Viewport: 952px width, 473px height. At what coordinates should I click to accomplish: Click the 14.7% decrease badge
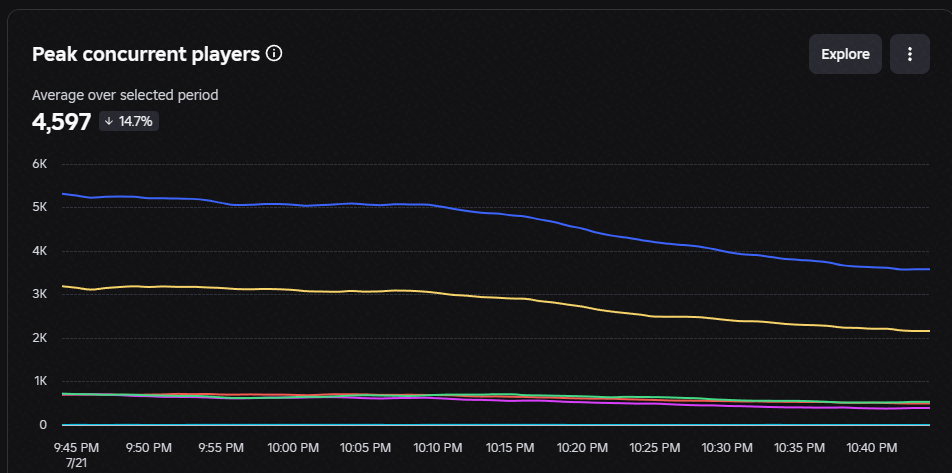[x=129, y=121]
